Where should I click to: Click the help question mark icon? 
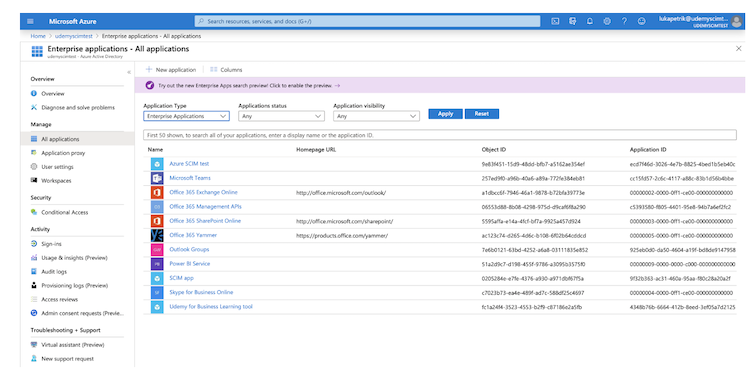pos(624,21)
